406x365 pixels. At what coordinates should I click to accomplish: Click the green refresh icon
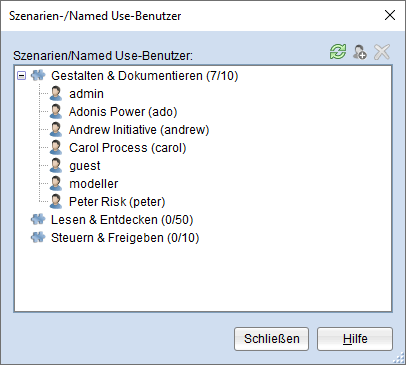coord(338,52)
